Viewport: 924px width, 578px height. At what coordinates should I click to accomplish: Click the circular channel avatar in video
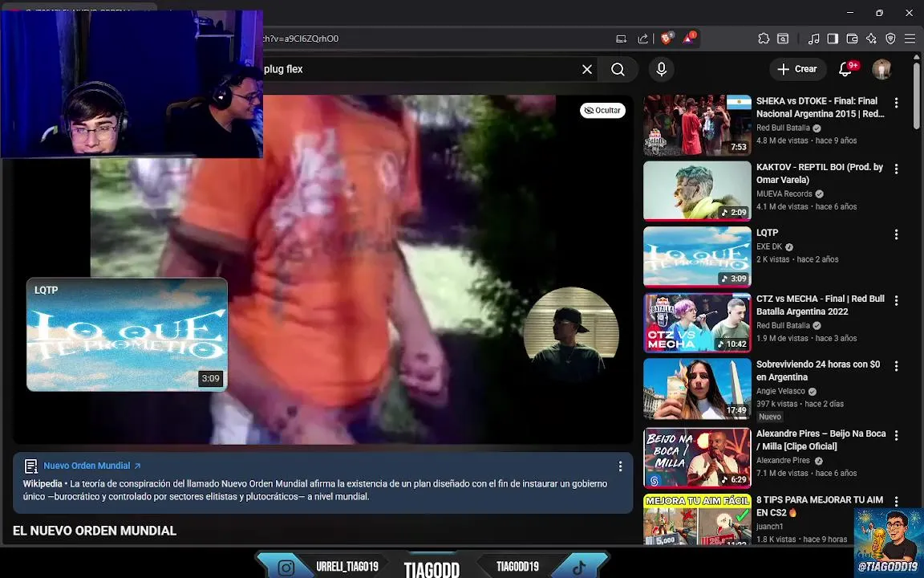tap(571, 335)
